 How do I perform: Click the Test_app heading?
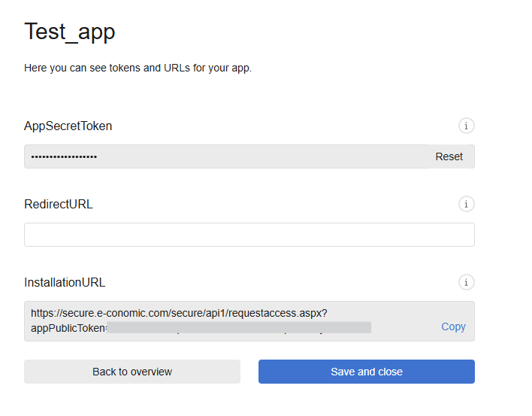[x=70, y=32]
